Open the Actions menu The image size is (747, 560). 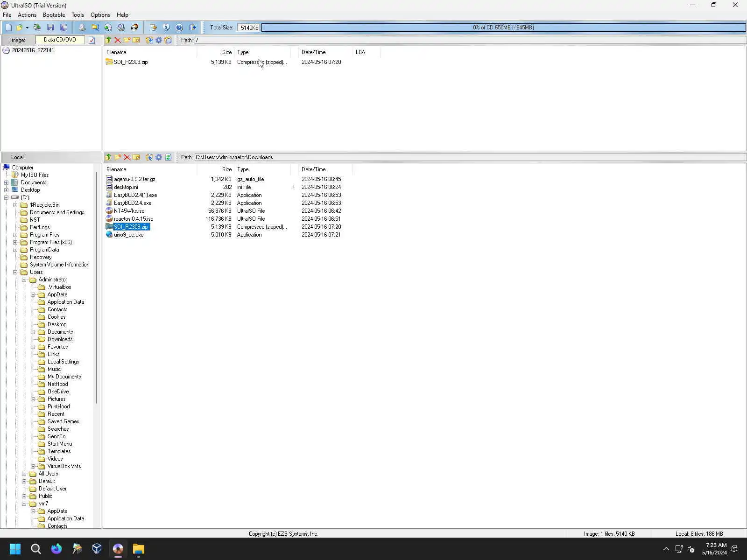[x=27, y=15]
